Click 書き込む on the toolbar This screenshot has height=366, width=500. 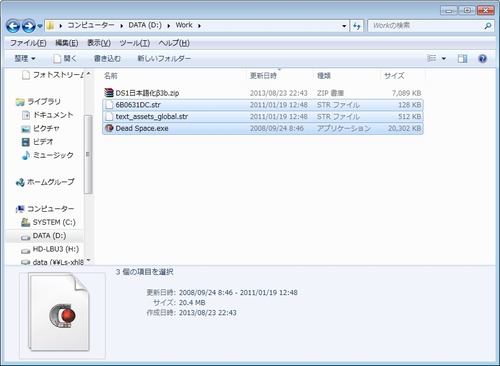pyautogui.click(x=107, y=59)
